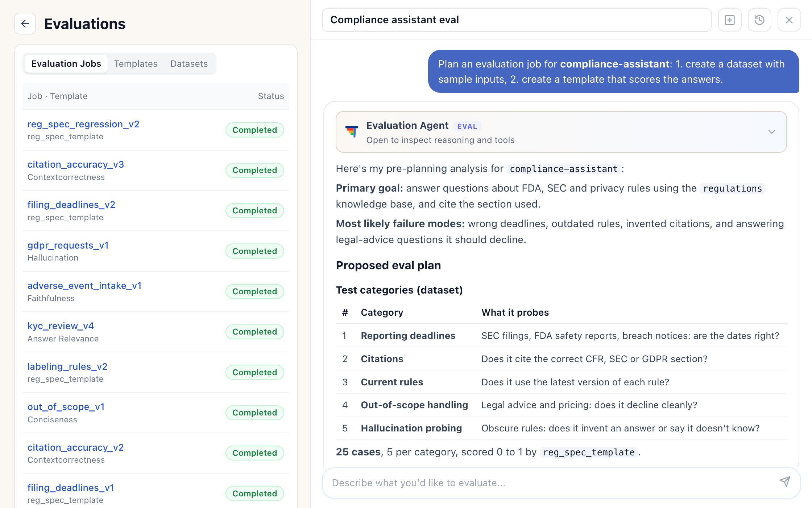The width and height of the screenshot is (812, 508).
Task: Open job citation_accuracy_v2
Action: [76, 447]
